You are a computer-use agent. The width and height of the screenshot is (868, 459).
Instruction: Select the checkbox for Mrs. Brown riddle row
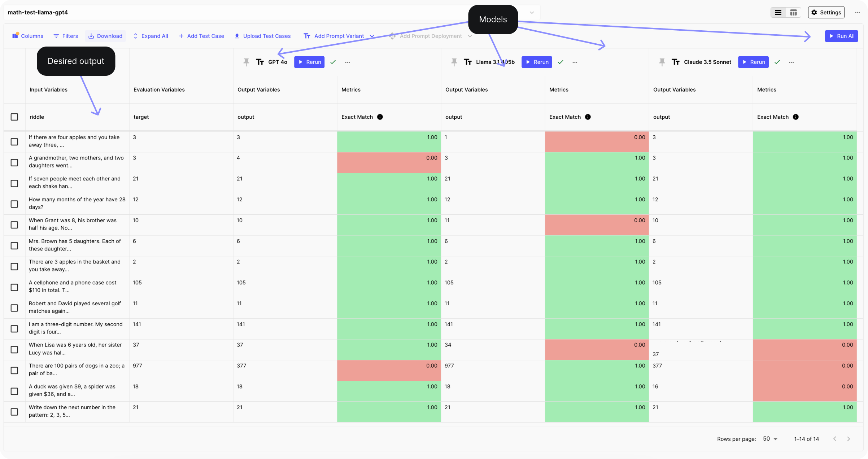click(x=14, y=245)
